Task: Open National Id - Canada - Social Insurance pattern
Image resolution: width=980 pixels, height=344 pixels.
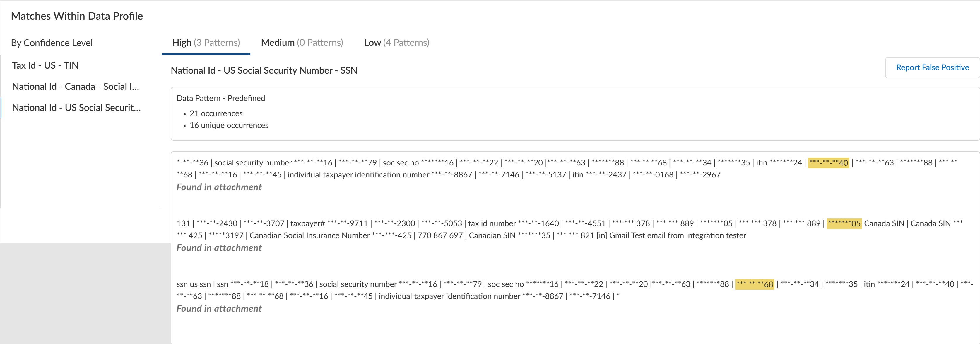Action: coord(76,87)
